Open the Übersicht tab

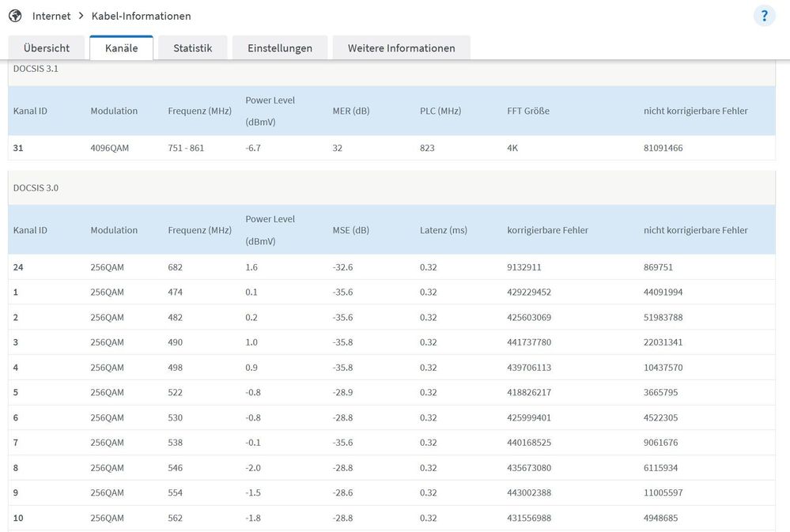click(47, 48)
